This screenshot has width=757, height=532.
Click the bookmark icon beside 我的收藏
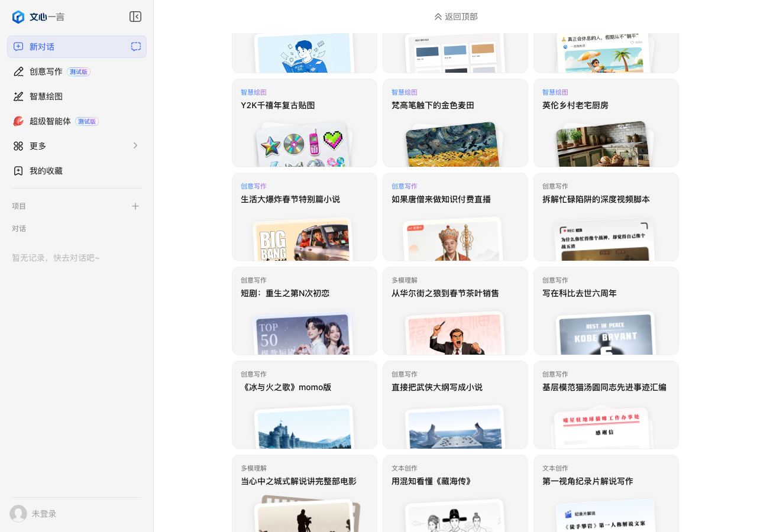pos(18,171)
